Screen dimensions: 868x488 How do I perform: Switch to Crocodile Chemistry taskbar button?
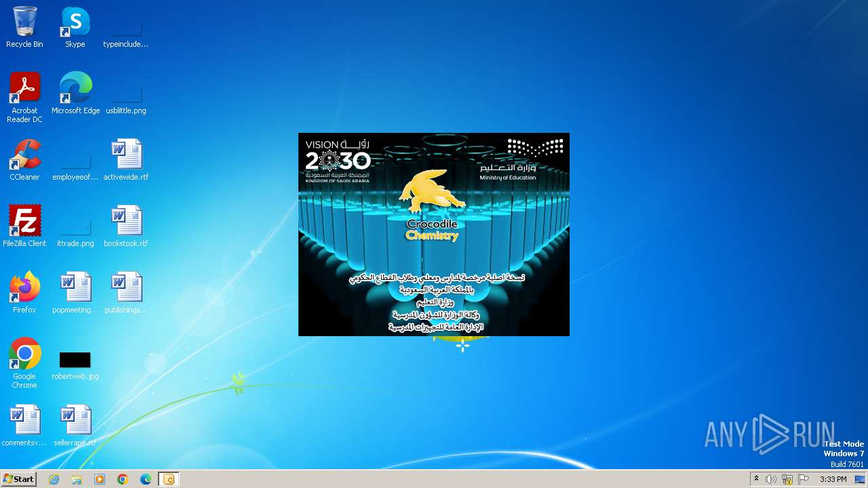[169, 479]
